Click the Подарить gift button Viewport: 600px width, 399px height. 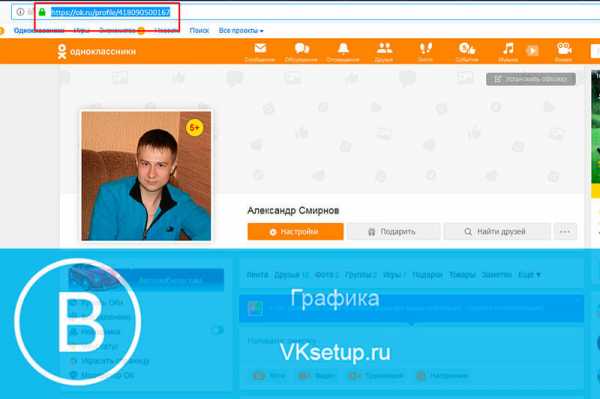tap(394, 231)
